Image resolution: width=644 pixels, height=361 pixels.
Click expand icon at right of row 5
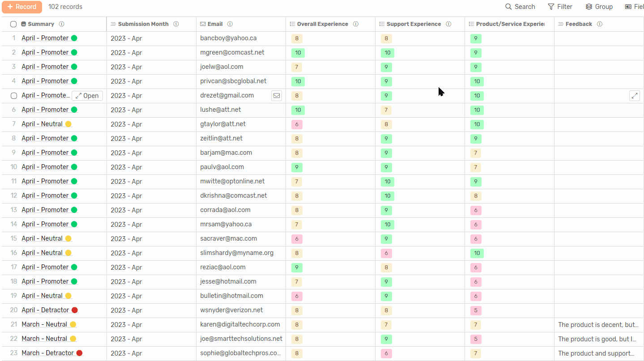point(634,96)
